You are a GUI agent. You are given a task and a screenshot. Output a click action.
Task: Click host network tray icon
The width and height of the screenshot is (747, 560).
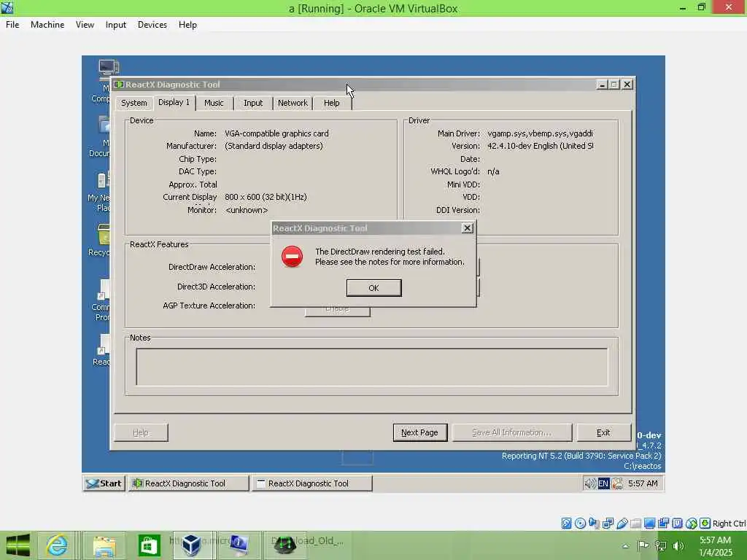[661, 546]
